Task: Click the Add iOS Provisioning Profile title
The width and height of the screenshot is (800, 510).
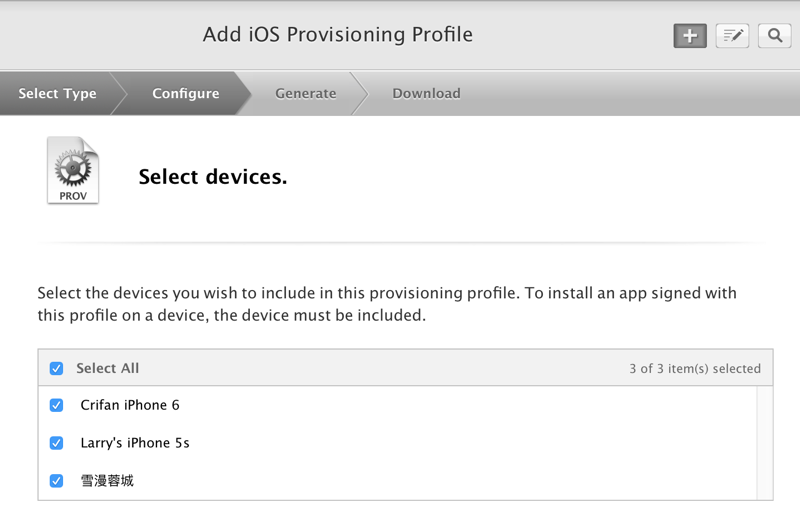Action: 338,35
